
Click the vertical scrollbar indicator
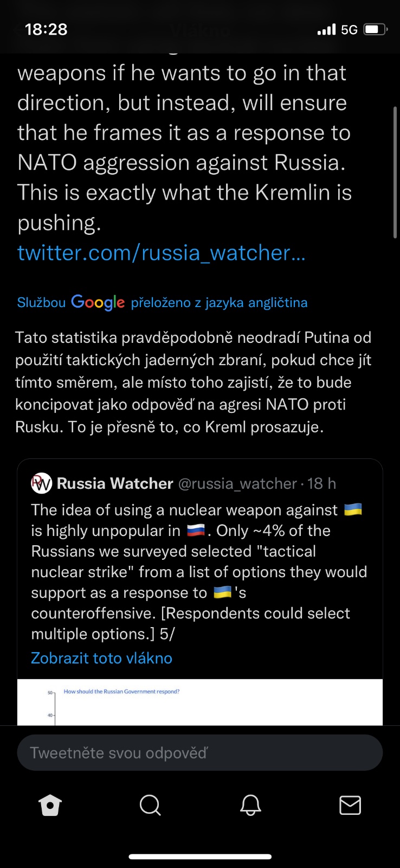click(x=395, y=173)
